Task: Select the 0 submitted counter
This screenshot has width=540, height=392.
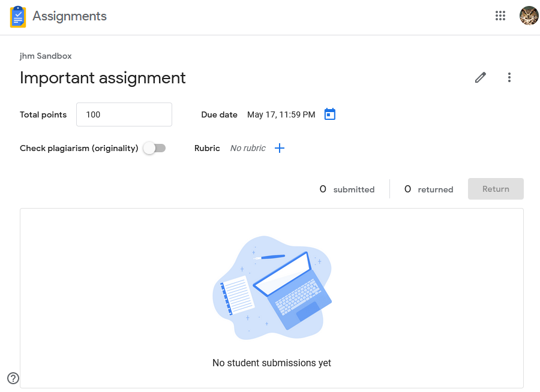Action: pyautogui.click(x=347, y=189)
